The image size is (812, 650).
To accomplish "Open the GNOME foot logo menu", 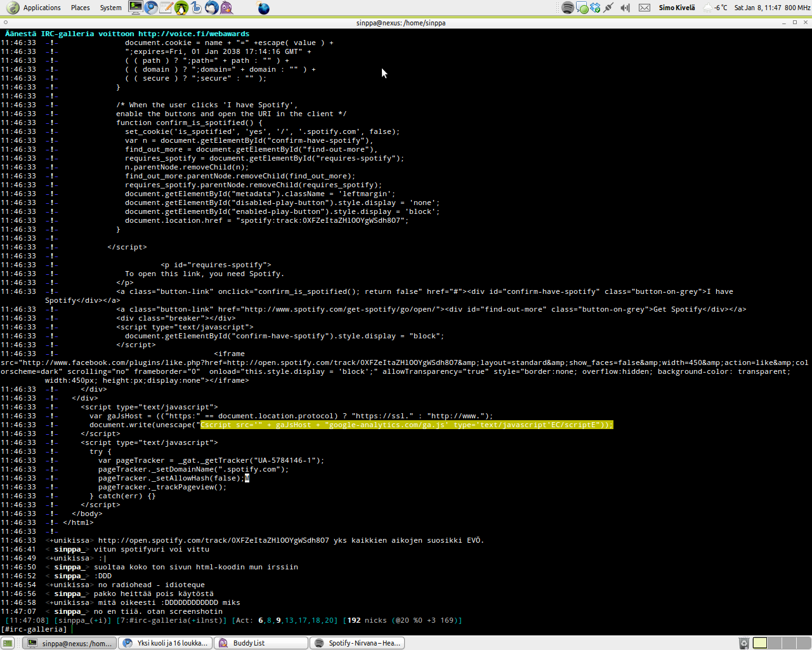I will point(13,8).
